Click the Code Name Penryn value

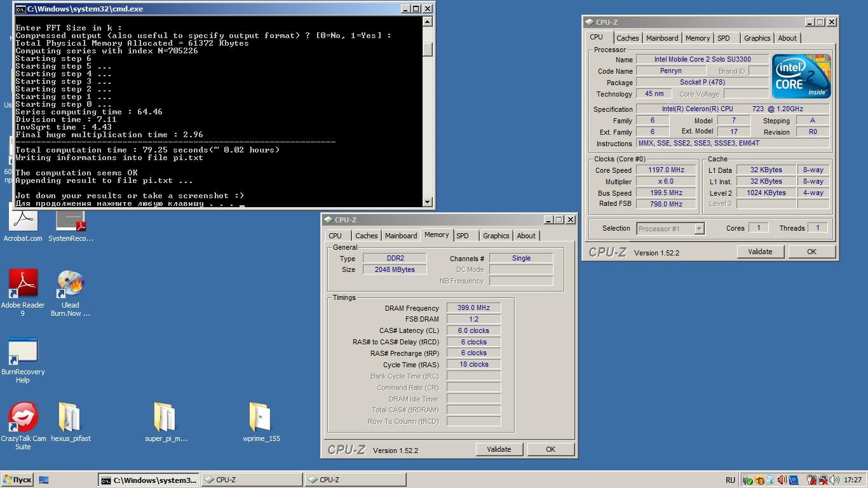(x=671, y=71)
